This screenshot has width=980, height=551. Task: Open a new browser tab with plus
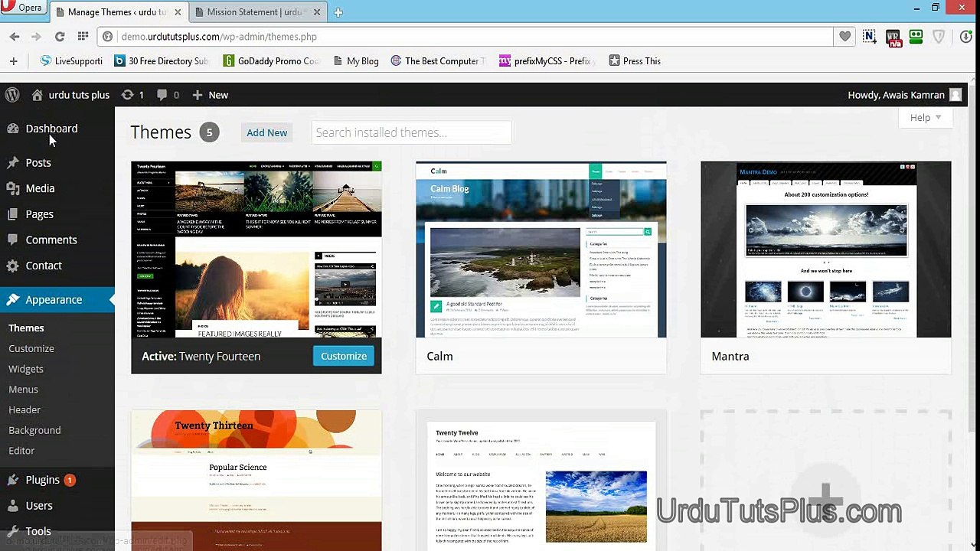338,12
